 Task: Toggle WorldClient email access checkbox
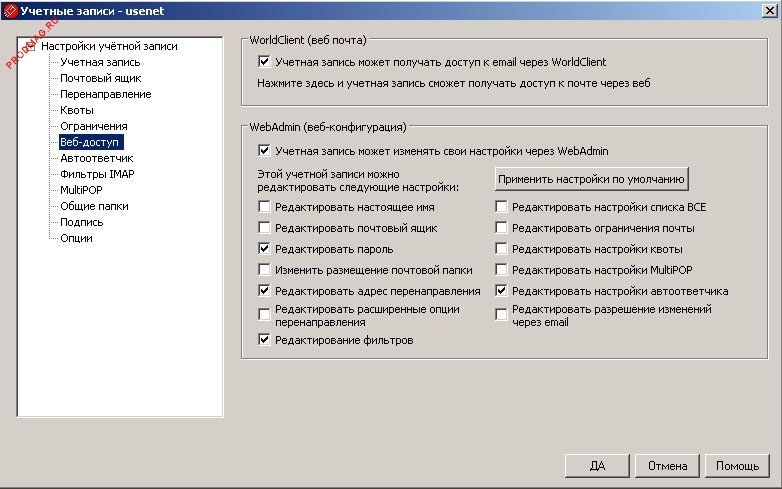pos(264,62)
